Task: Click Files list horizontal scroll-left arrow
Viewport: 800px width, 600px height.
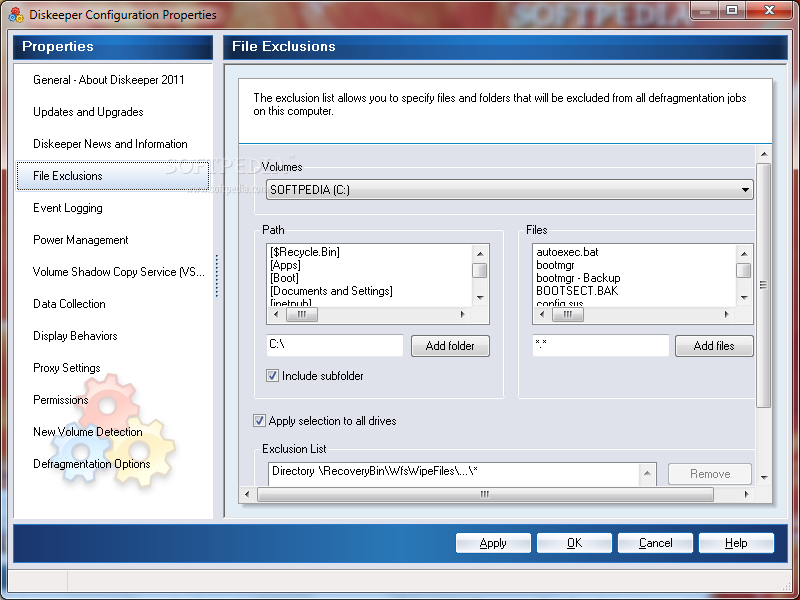Action: tap(542, 314)
